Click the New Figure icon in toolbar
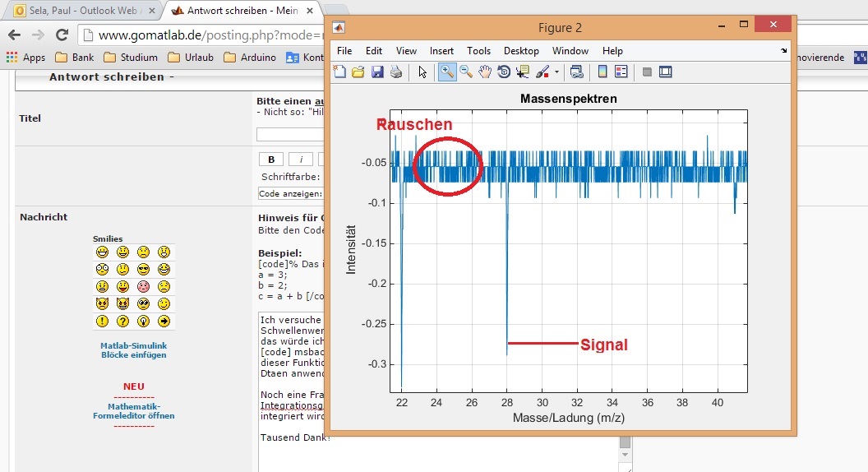868x472 pixels. click(x=340, y=72)
